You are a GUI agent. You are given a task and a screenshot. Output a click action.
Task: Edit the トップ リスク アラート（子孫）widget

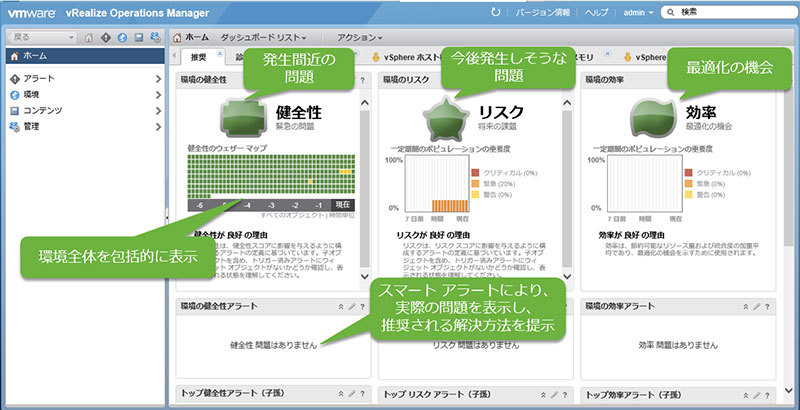[555, 395]
